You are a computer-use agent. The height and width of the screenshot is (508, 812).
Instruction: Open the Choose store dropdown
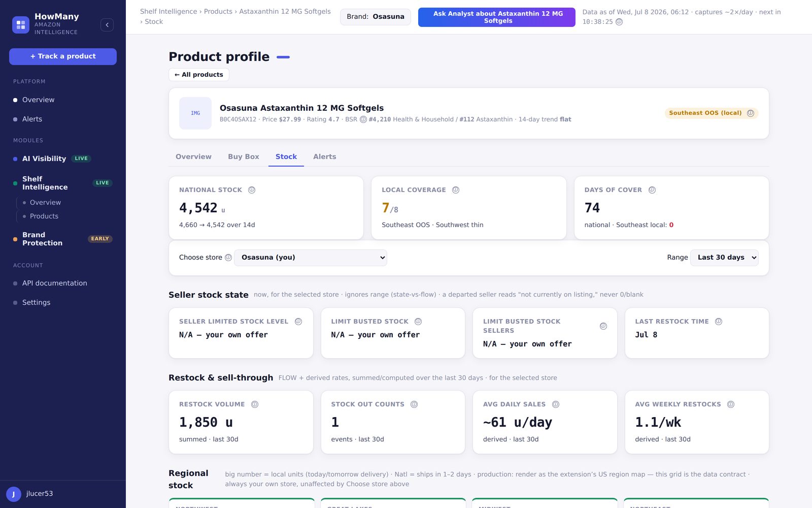(x=311, y=258)
